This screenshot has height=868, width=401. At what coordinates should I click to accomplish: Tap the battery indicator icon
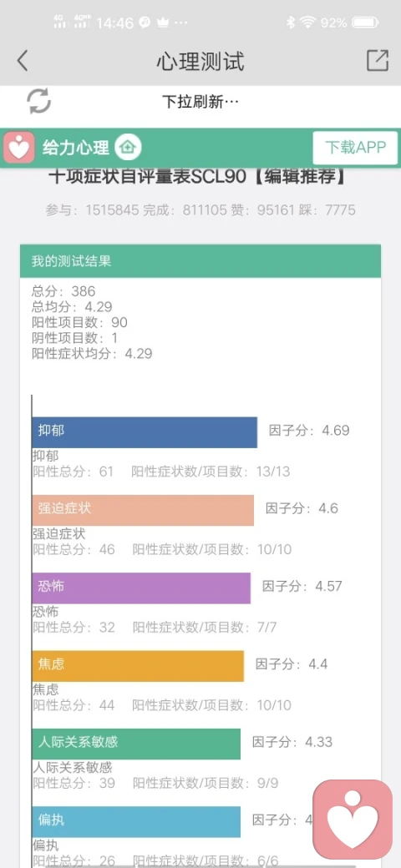point(366,23)
